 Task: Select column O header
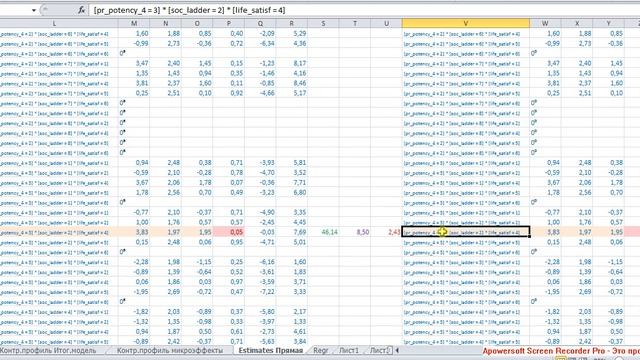click(197, 24)
